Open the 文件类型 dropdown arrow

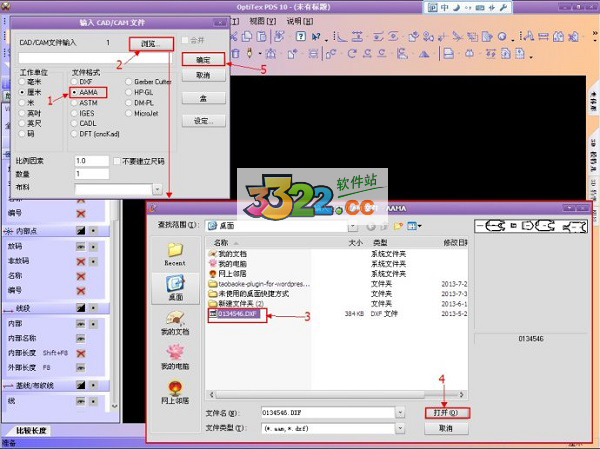(400, 428)
